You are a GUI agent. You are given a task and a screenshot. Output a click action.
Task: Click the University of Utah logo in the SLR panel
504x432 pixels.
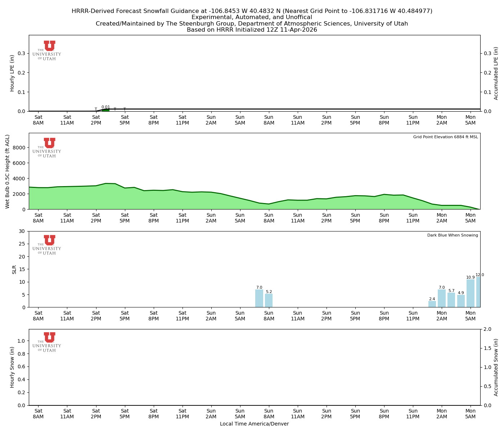47,245
